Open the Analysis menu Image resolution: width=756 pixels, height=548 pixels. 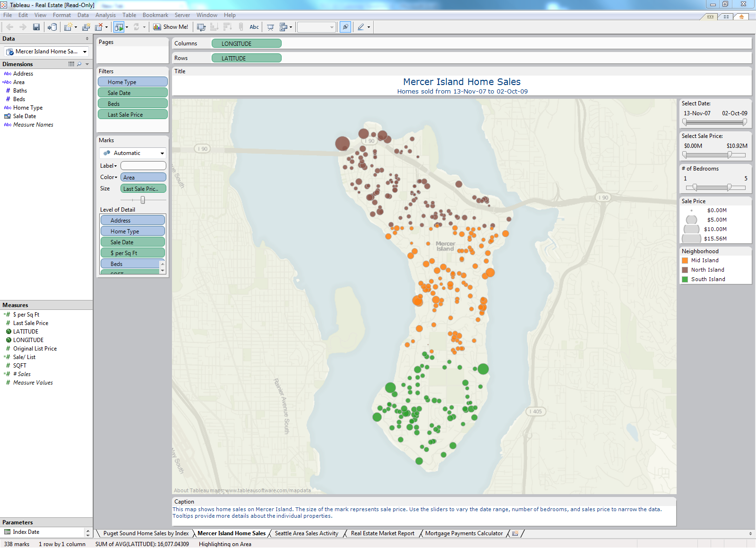point(105,15)
